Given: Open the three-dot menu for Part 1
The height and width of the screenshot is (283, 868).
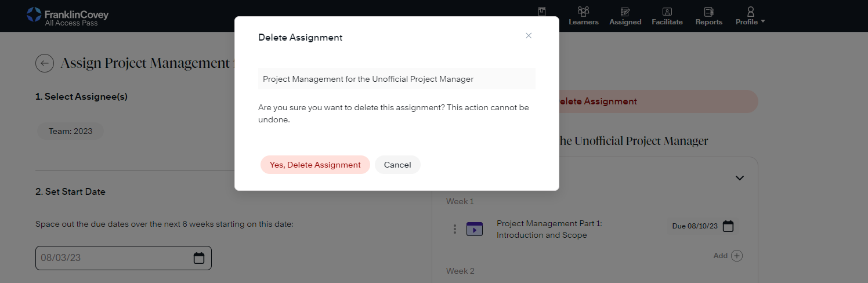Looking at the screenshot, I should click(x=455, y=229).
